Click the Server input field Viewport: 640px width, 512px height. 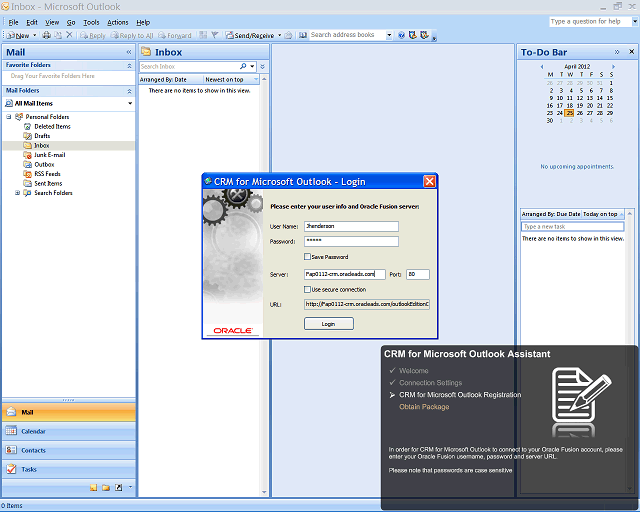(x=344, y=274)
